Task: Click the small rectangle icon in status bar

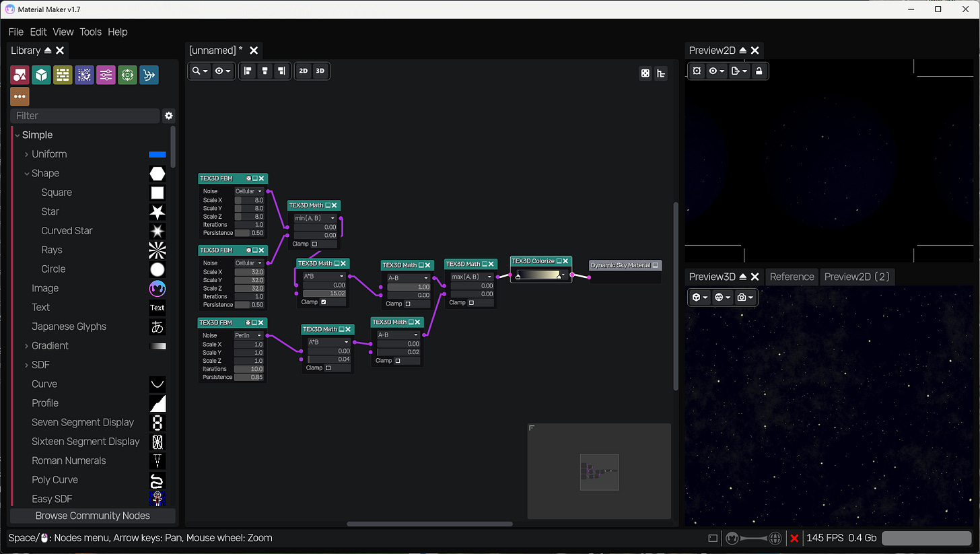Action: pos(713,538)
